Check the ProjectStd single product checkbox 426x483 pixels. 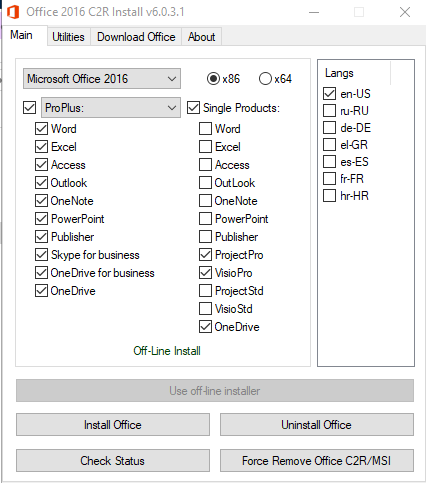pyautogui.click(x=205, y=291)
